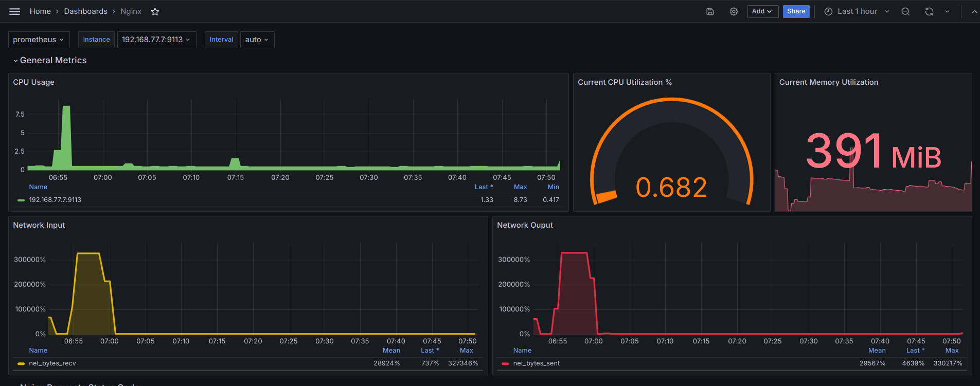Open the refresh interval dropdown arrow
This screenshot has height=386, width=980.
click(947, 11)
